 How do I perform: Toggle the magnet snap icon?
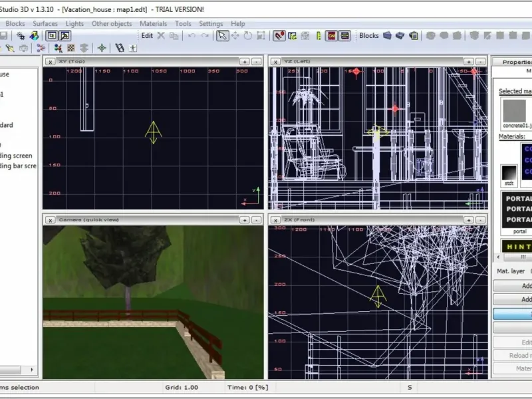click(280, 36)
